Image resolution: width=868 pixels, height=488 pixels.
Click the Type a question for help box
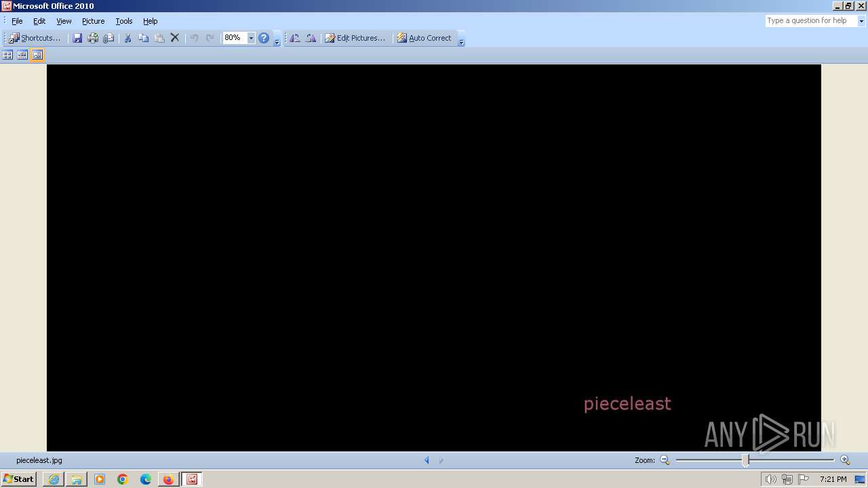point(811,21)
